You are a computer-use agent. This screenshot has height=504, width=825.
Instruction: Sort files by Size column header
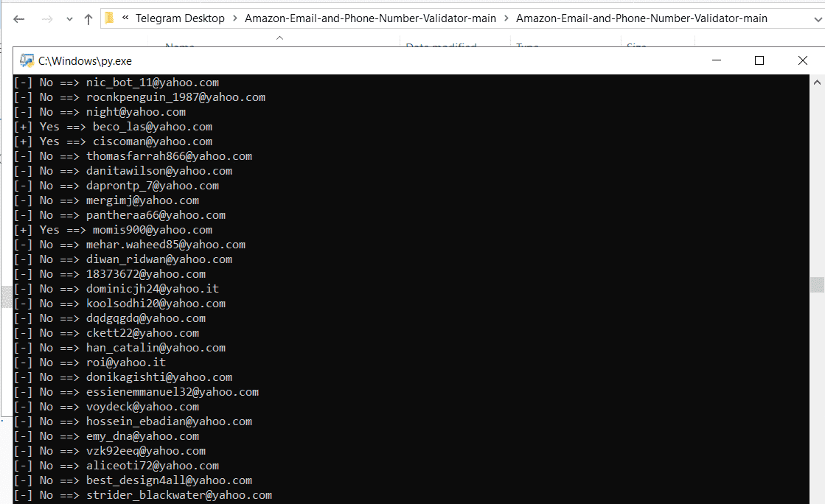click(636, 46)
